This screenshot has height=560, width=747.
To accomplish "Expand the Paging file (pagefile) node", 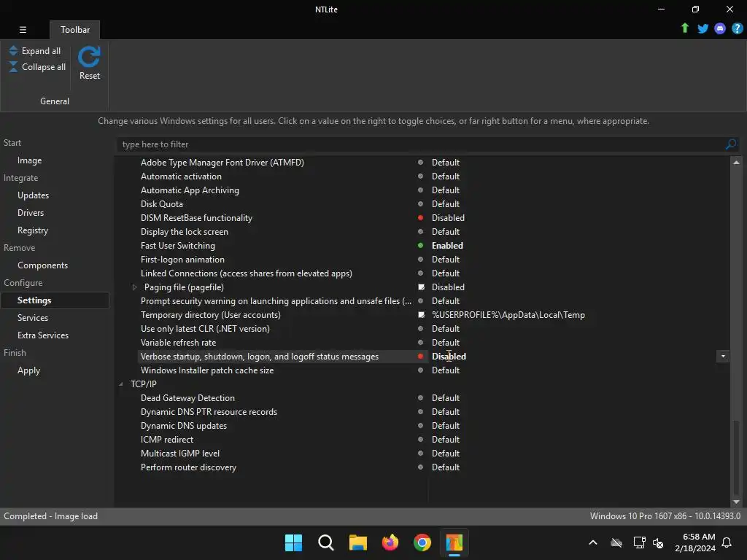I will coord(134,287).
